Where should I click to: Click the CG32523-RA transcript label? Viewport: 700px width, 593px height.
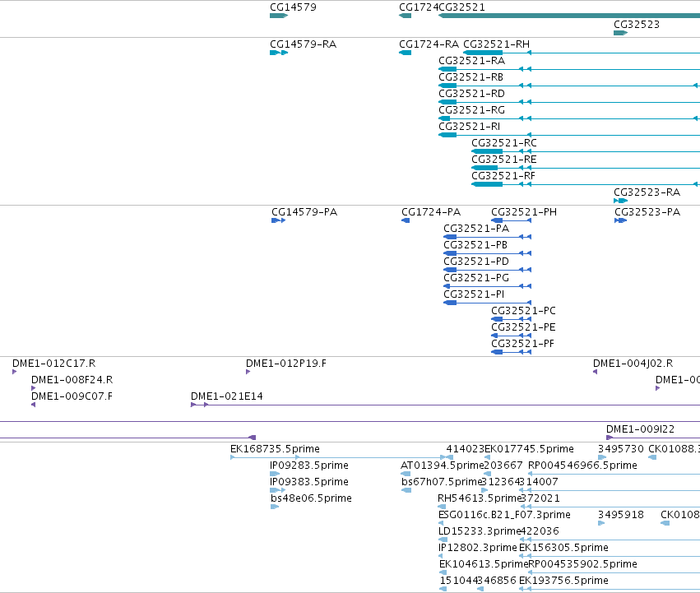click(647, 192)
